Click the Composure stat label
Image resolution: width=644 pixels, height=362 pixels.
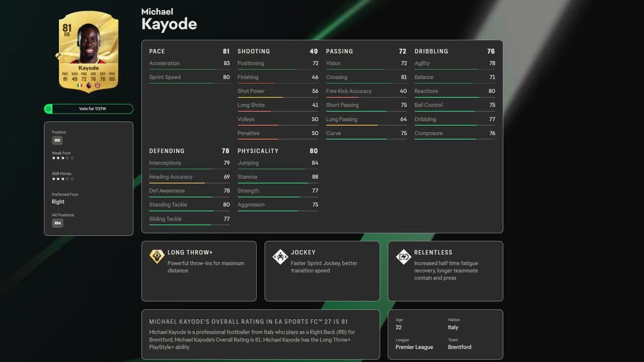pos(429,133)
